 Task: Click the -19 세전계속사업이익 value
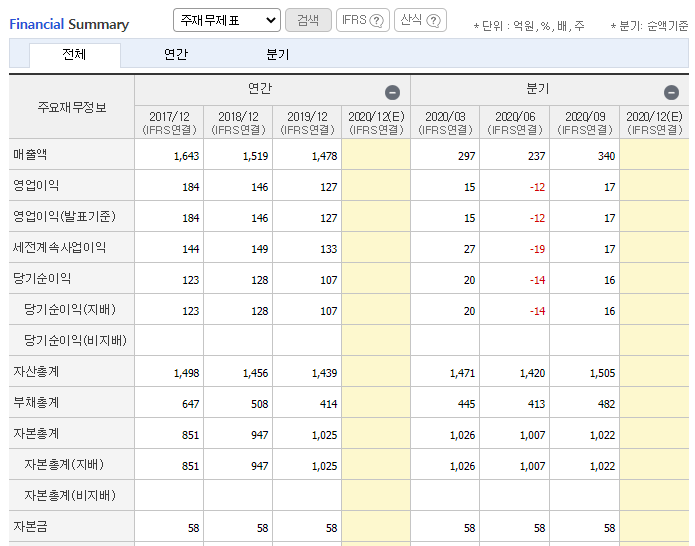(x=538, y=249)
